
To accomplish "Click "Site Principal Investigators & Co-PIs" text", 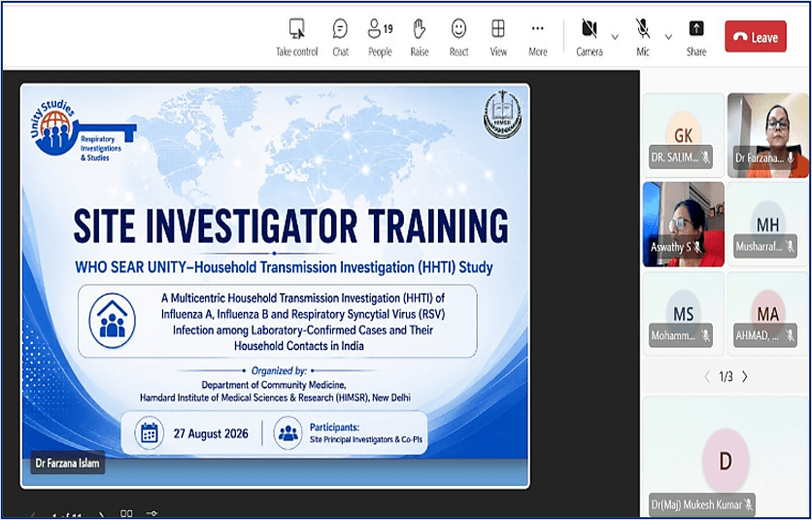I will (365, 439).
